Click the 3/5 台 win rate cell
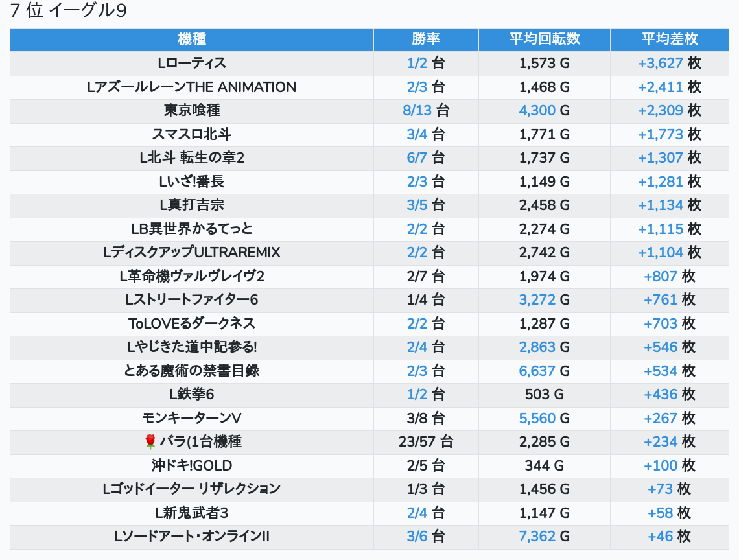 [x=426, y=205]
